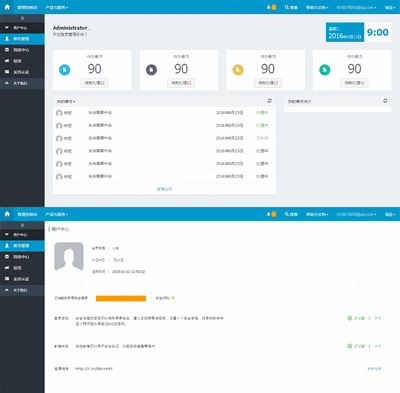Select the highlighted person item in dashboard sidebar

coord(22,39)
